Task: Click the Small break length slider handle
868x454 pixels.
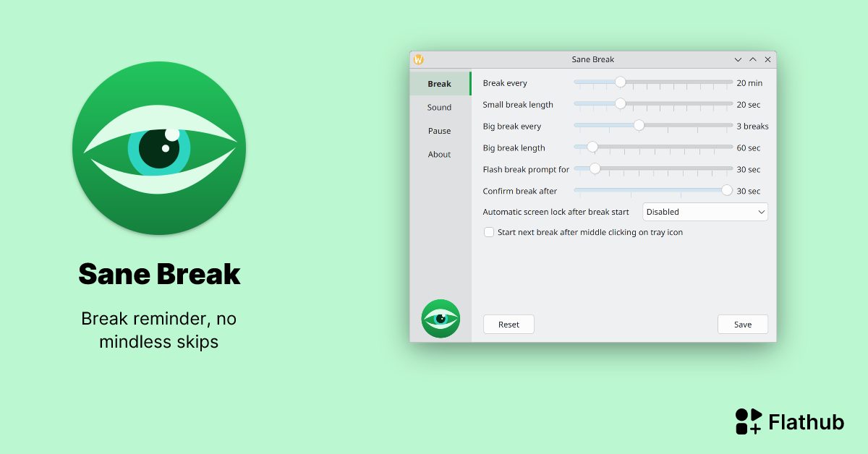Action: pyautogui.click(x=619, y=103)
